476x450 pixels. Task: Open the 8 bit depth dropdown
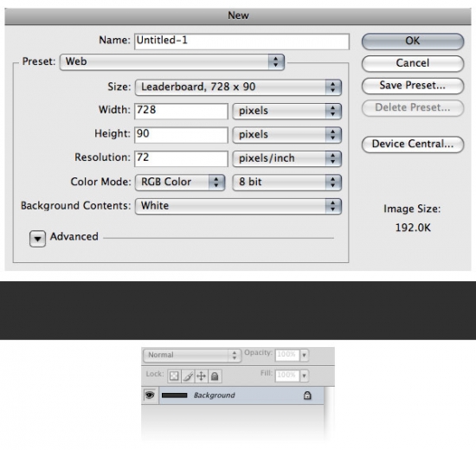tap(286, 183)
